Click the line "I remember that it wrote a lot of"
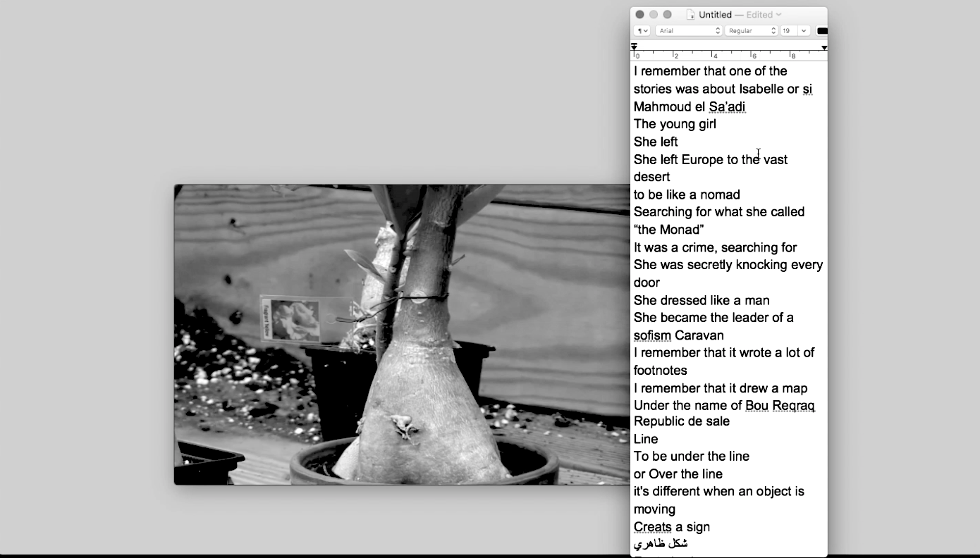980x558 pixels. point(724,353)
